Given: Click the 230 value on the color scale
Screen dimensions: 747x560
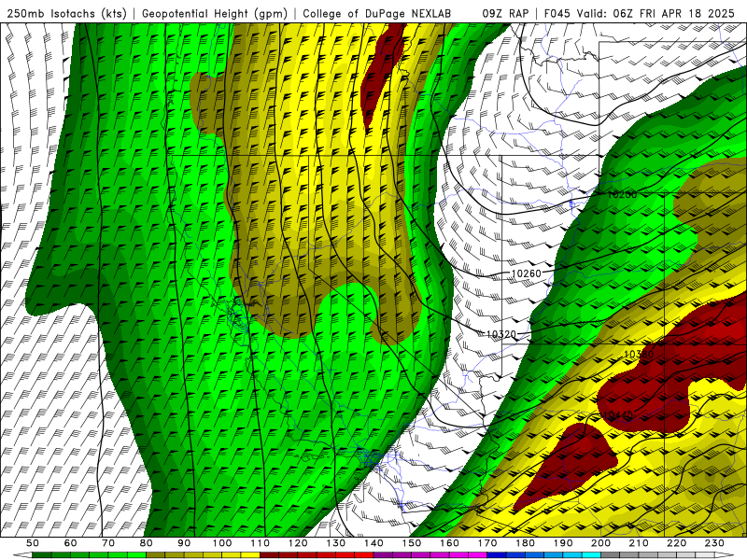Looking at the screenshot, I should 714,543.
